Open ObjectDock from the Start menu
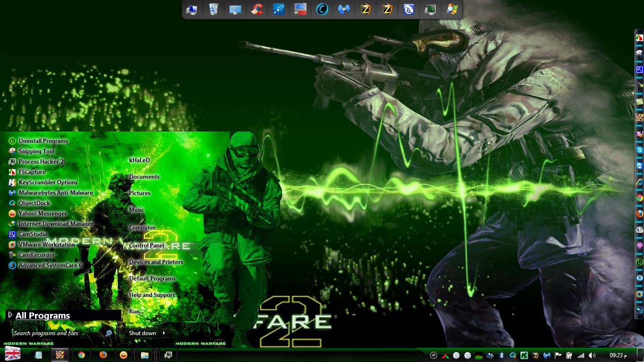This screenshot has width=644, height=362. [29, 203]
